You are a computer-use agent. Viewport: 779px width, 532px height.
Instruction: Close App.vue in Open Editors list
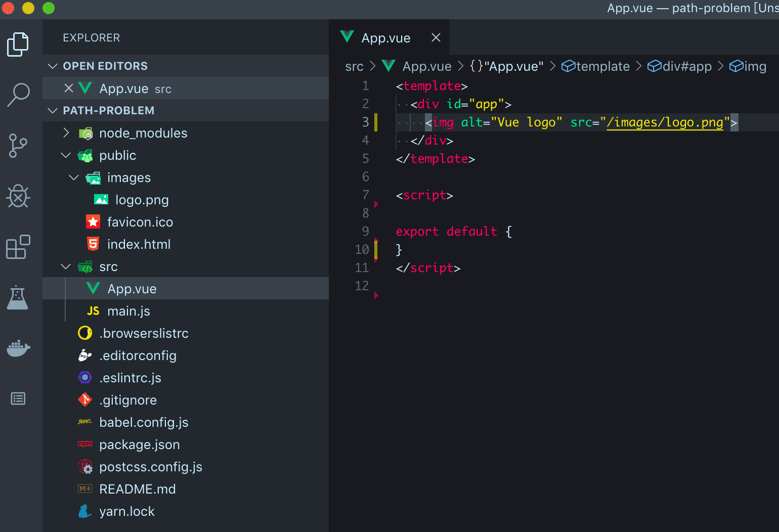click(69, 88)
